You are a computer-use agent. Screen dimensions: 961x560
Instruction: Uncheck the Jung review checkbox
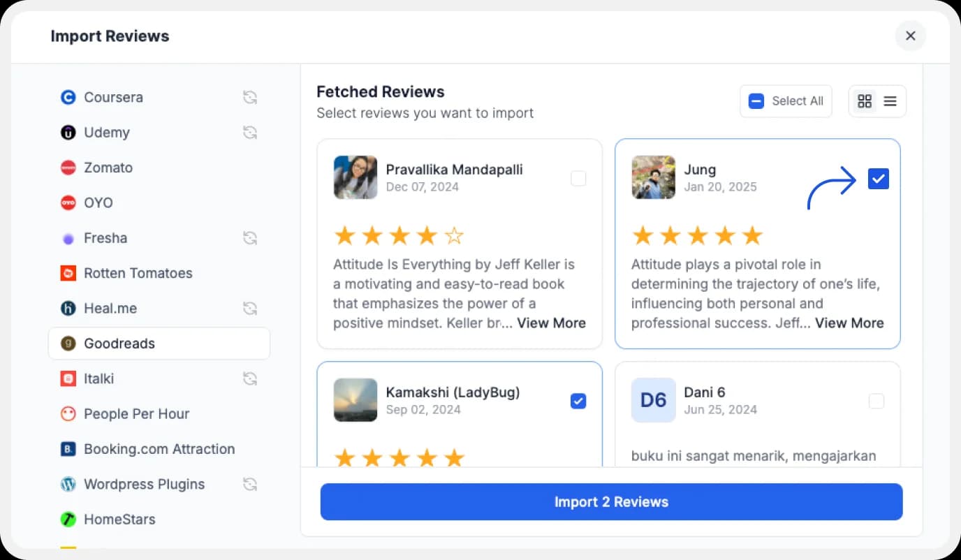[878, 179]
